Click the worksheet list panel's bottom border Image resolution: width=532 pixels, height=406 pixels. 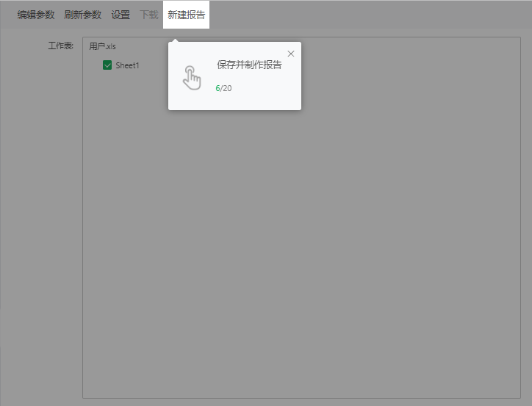pyautogui.click(x=301, y=398)
